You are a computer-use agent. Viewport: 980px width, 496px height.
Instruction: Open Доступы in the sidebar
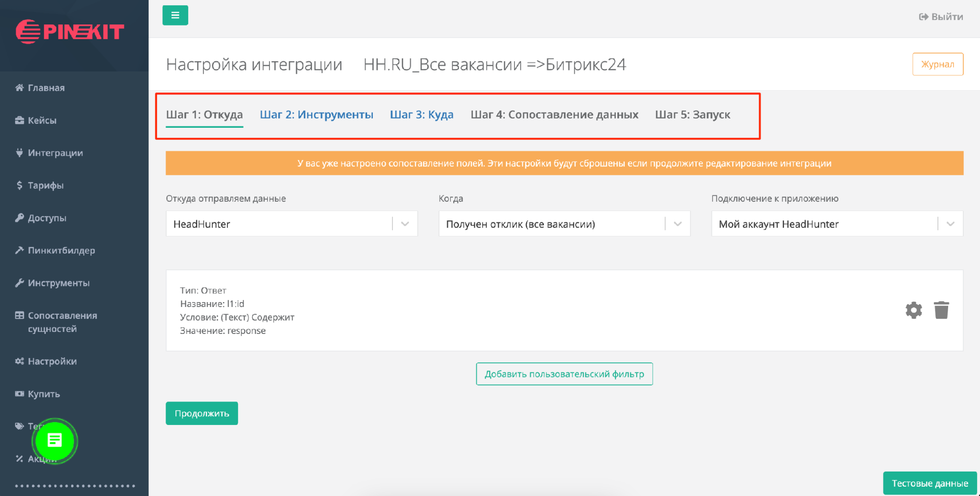point(47,218)
